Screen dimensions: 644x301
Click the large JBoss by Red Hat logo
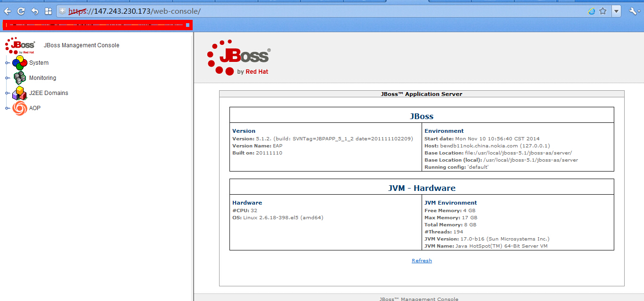click(239, 59)
